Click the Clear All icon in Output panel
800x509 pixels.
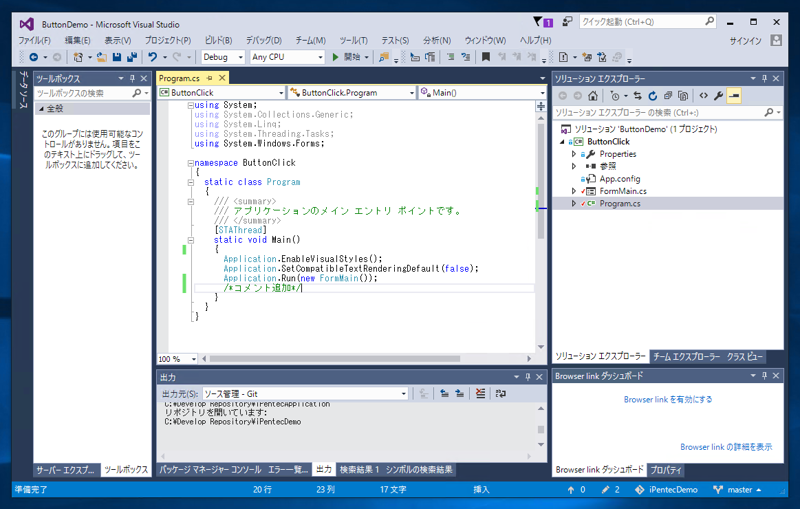(480, 393)
